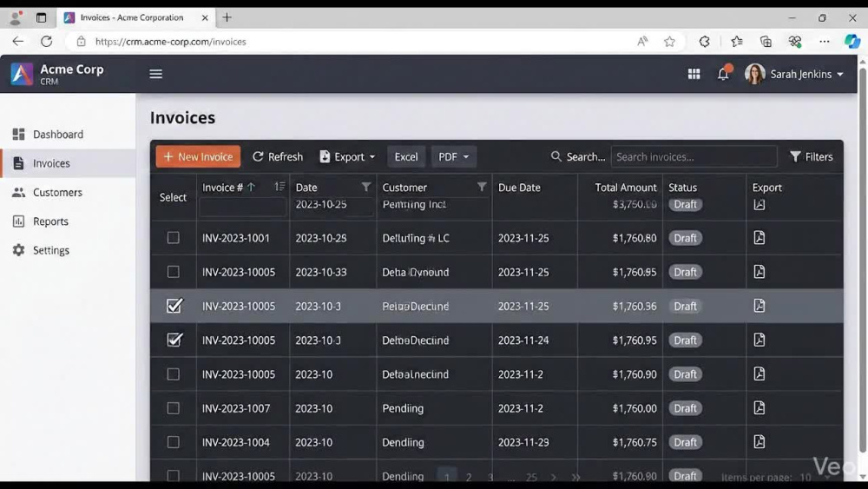This screenshot has height=489, width=868.
Task: Open the Filters panel
Action: 811,156
